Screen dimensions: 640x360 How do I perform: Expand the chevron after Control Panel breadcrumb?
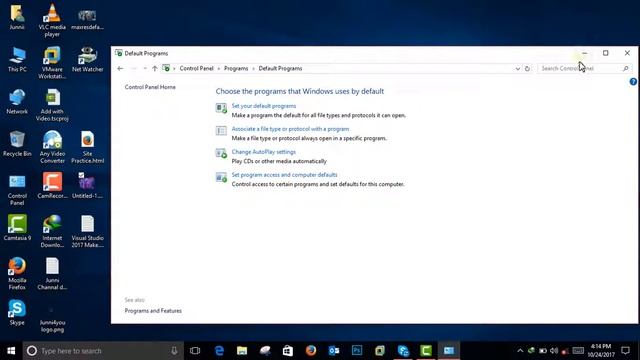tap(219, 68)
